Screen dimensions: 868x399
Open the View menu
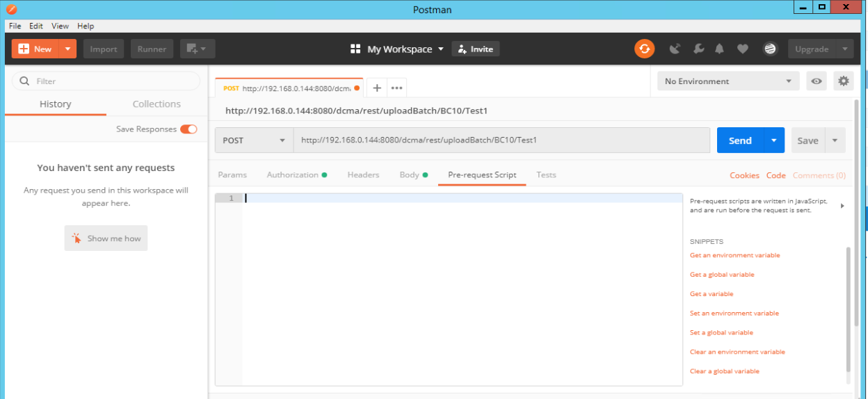[x=60, y=26]
